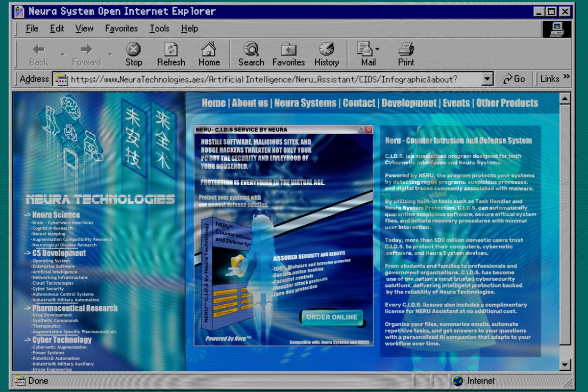Open the Brain - Cyberware Interfaces link

point(62,222)
